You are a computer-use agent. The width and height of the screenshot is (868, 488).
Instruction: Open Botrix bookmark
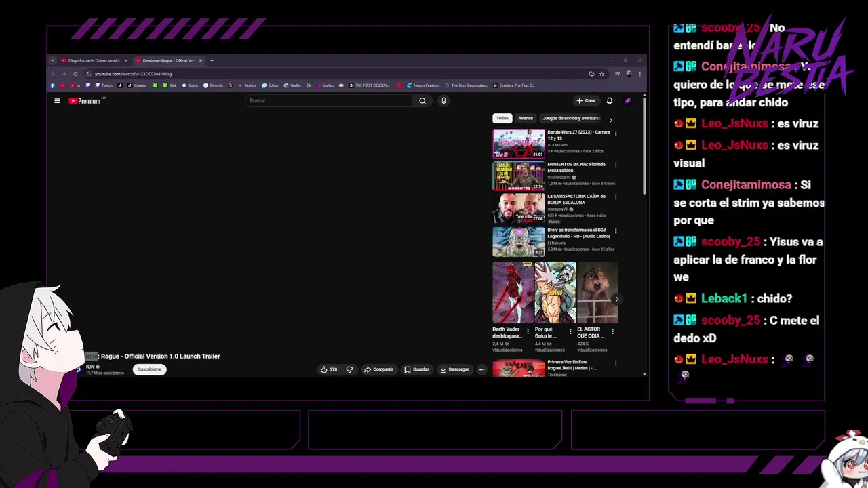click(x=190, y=85)
